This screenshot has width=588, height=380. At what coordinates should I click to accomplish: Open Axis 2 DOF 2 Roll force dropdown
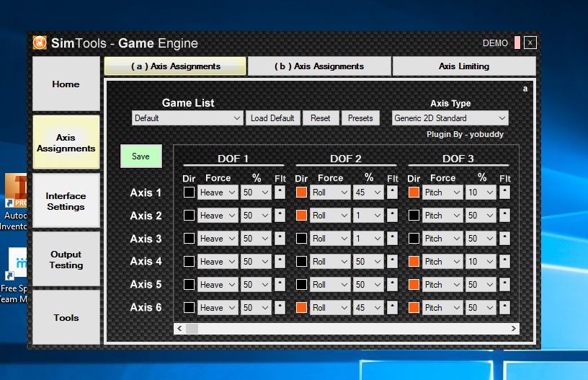tap(330, 216)
